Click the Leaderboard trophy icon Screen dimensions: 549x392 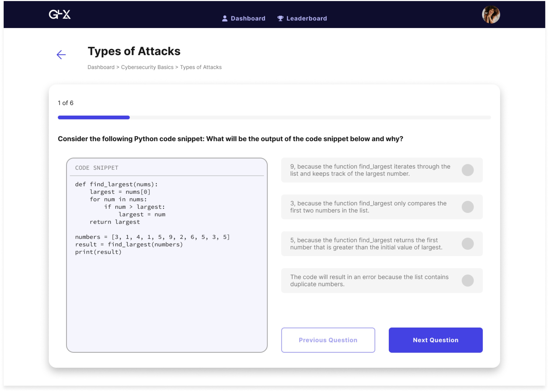[x=280, y=19]
